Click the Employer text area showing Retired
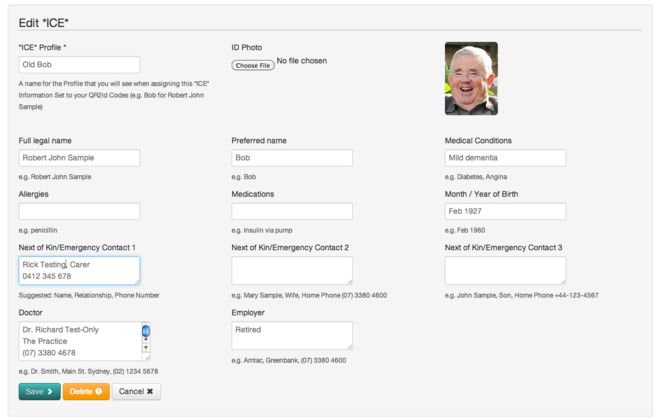660x420 pixels. 292,335
